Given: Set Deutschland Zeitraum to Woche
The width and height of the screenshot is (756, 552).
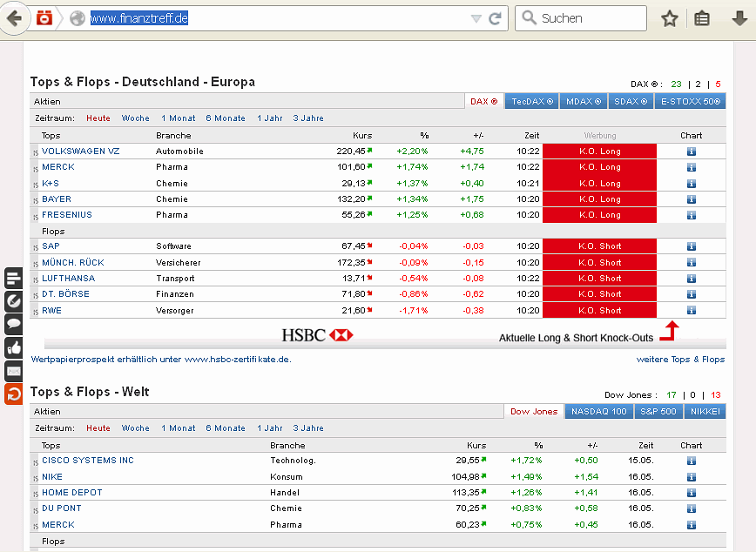Looking at the screenshot, I should tap(136, 118).
